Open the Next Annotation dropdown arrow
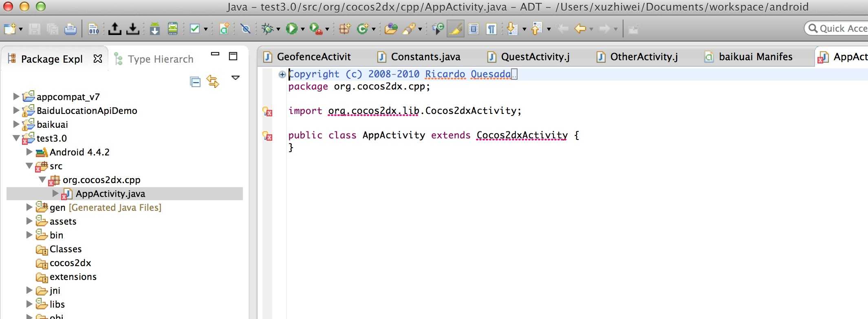 (524, 29)
